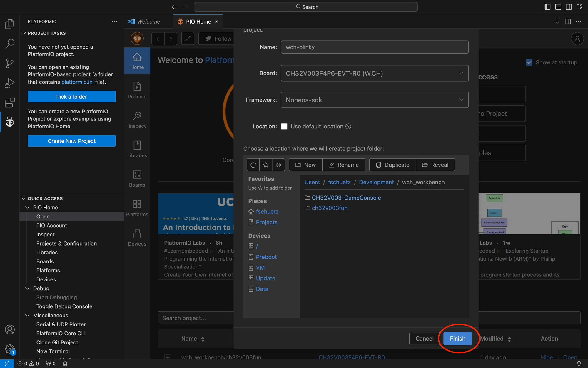This screenshot has width=588, height=368.
Task: Open the Extensions view icon
Action: pyautogui.click(x=10, y=103)
